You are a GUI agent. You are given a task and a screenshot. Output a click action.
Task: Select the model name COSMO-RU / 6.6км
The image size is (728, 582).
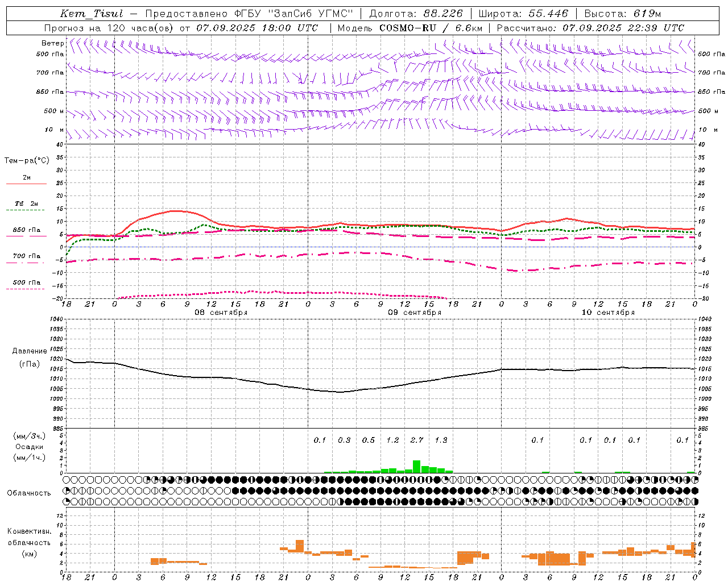point(431,28)
